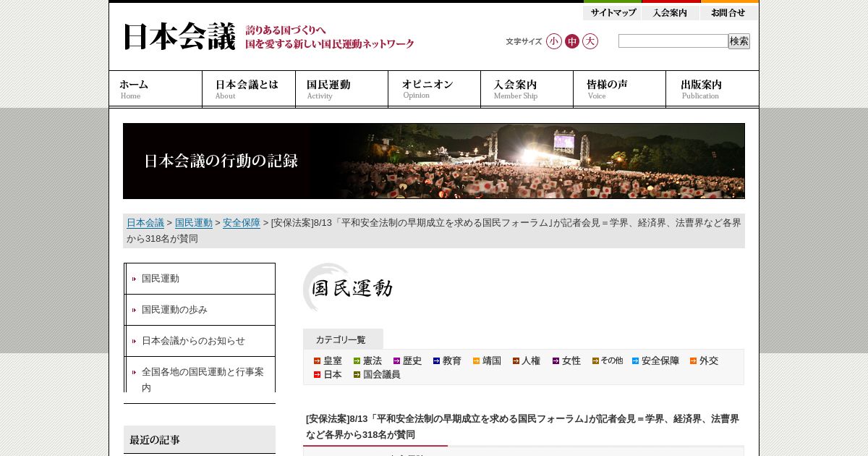Screen dimensions: 868x456
Task: Set text size to medium (中)
Action: coord(572,41)
